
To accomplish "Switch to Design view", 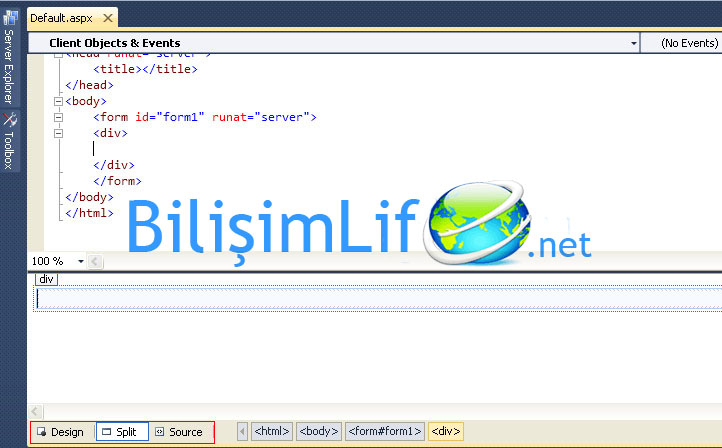I will point(60,432).
